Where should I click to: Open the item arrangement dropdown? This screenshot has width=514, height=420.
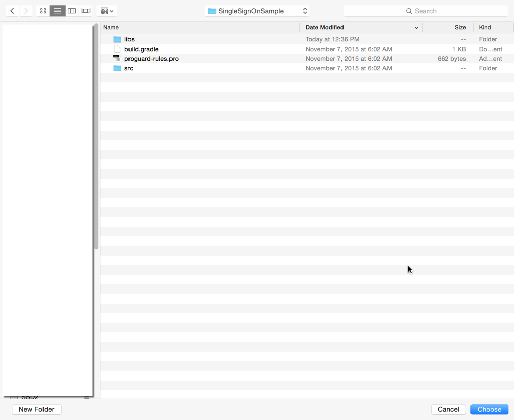pyautogui.click(x=107, y=11)
